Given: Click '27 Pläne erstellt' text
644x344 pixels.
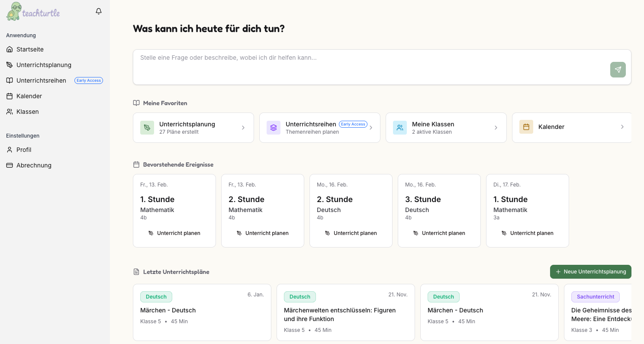Looking at the screenshot, I should tap(179, 132).
